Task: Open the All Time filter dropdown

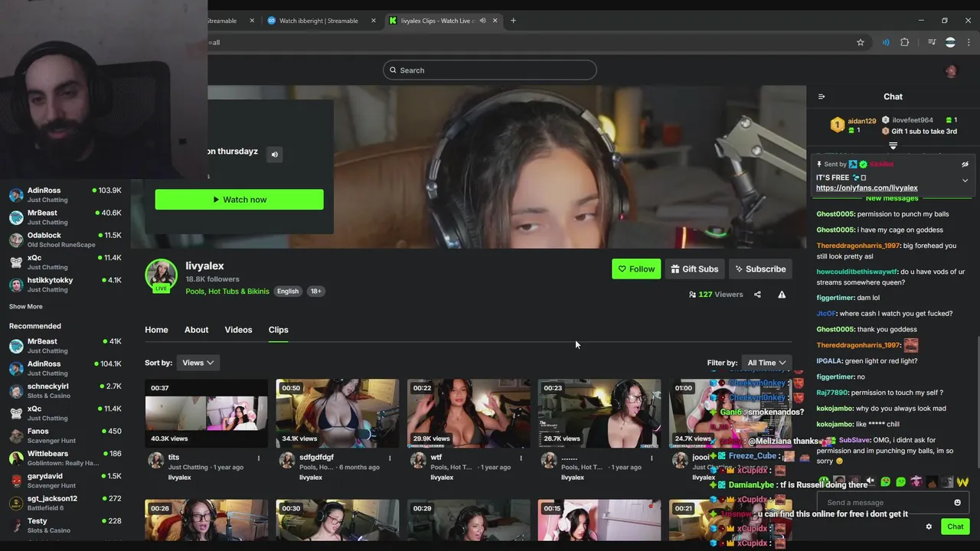Action: click(766, 363)
